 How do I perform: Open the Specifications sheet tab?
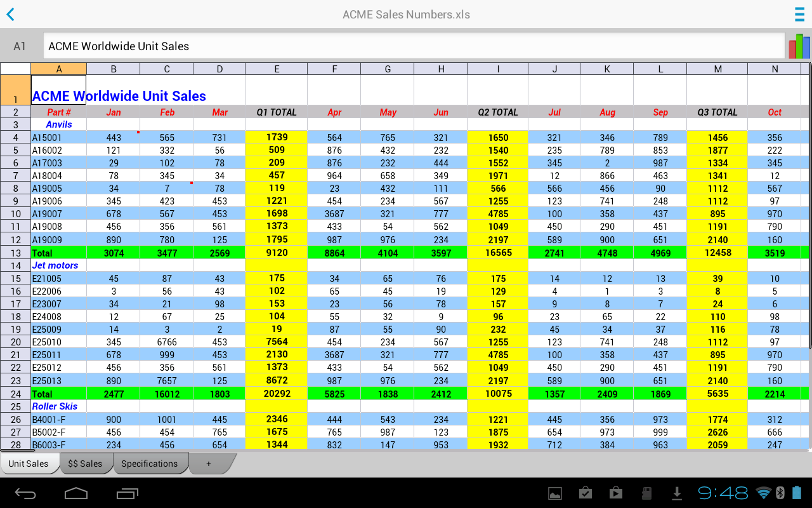[x=151, y=464]
